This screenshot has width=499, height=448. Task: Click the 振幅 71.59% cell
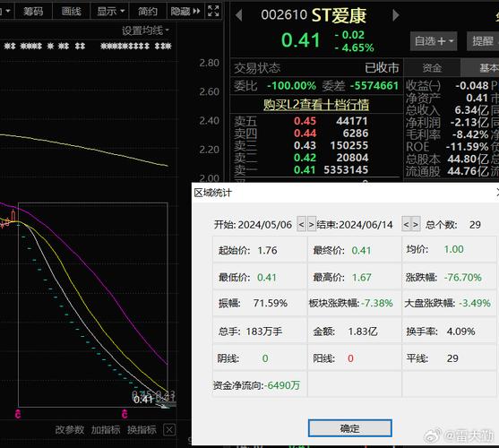click(x=260, y=303)
